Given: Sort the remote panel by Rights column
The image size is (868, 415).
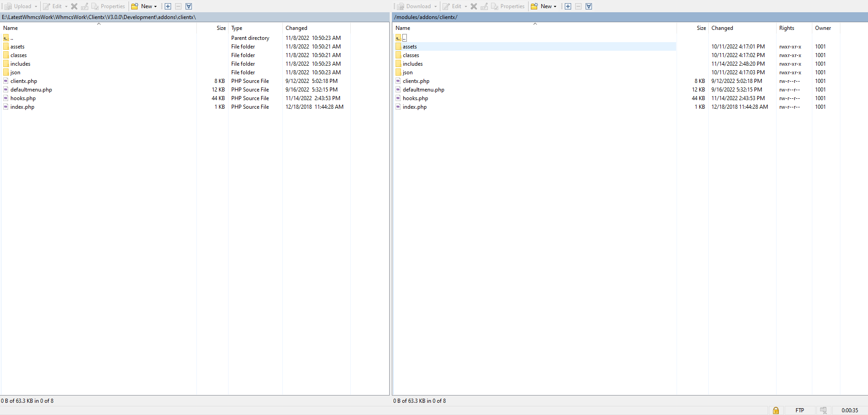Looking at the screenshot, I should coord(787,28).
